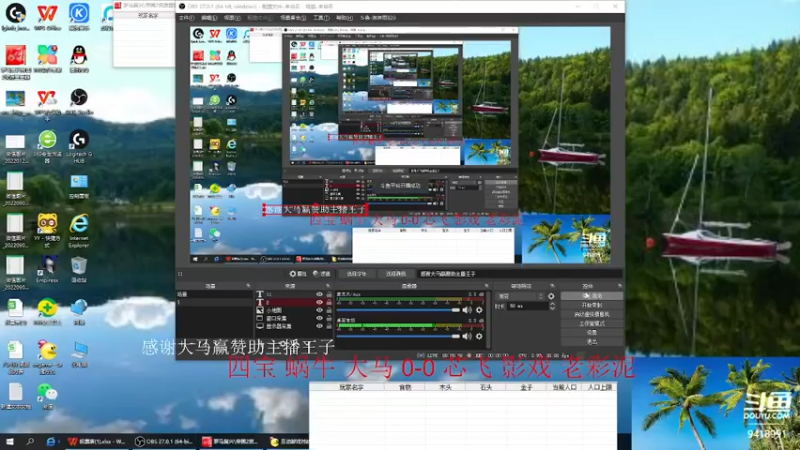Open the Windows Start menu
Screen dimensions: 800x450
pos(9,442)
